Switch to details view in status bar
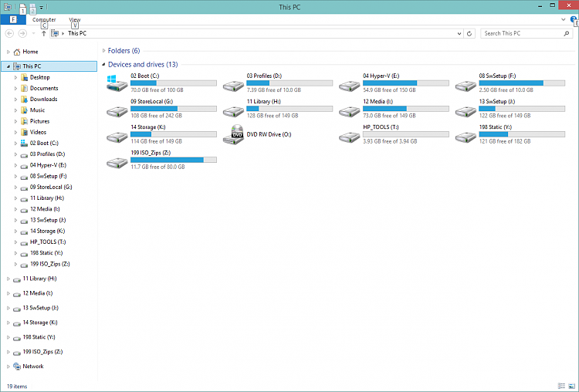This screenshot has width=579, height=392. click(561, 385)
